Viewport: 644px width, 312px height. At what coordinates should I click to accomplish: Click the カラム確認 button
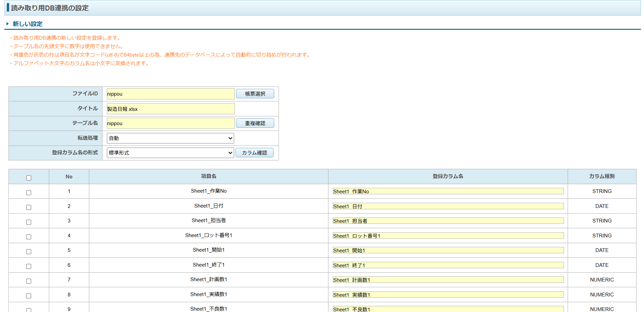(254, 153)
